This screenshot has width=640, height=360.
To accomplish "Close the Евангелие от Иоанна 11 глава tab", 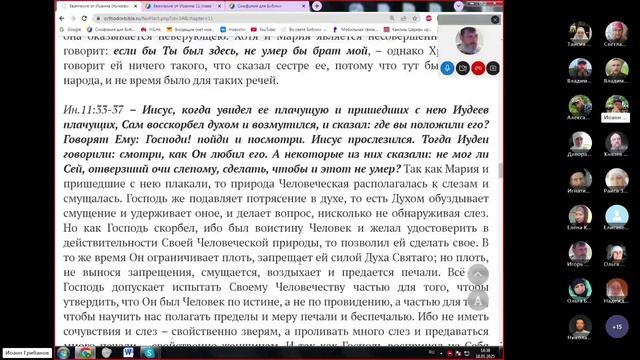I will pos(220,6).
